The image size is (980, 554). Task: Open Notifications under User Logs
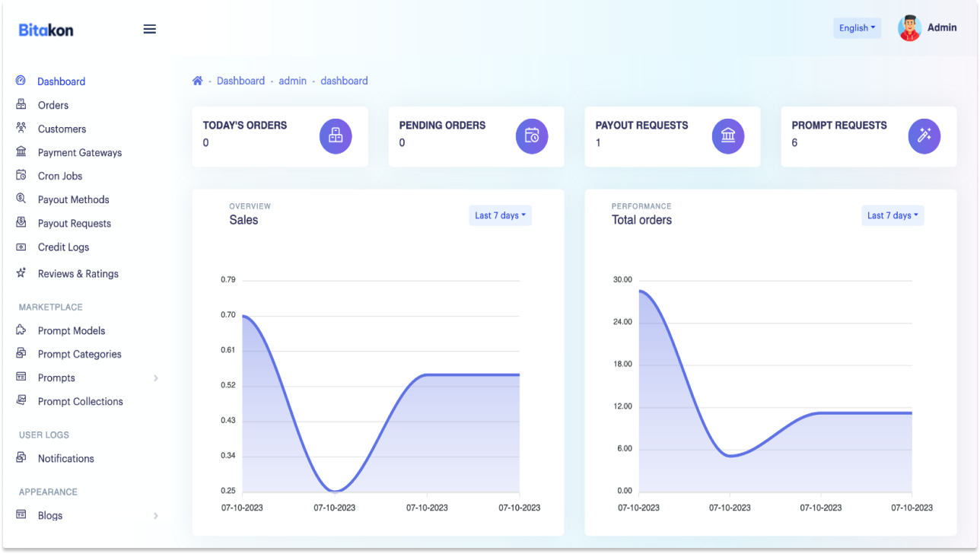pos(66,458)
